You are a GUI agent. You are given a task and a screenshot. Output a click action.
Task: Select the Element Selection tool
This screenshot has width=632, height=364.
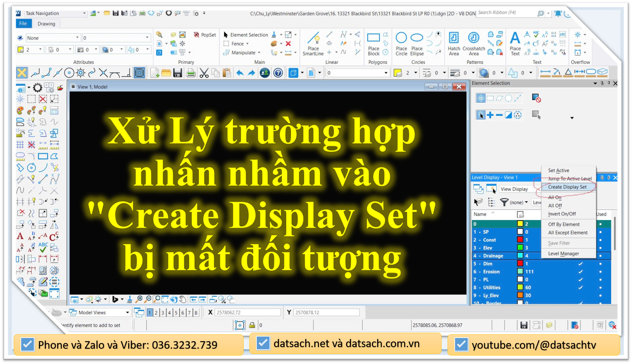pyautogui.click(x=247, y=35)
